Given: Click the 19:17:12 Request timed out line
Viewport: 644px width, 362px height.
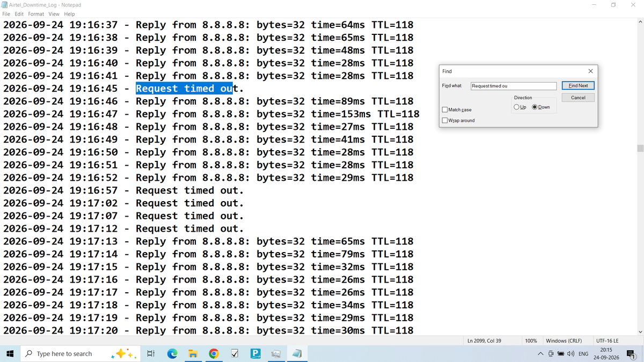Looking at the screenshot, I should [x=123, y=228].
